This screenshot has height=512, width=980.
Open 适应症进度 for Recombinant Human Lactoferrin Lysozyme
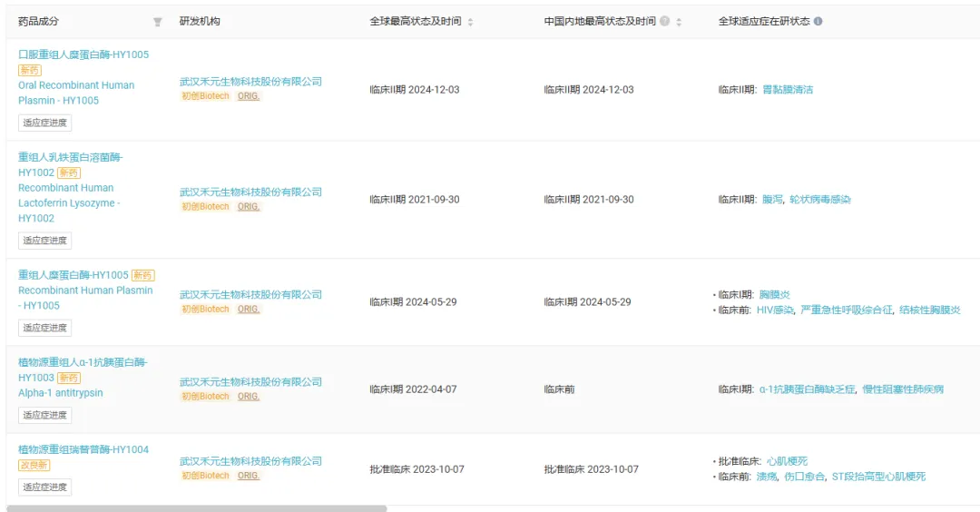pos(44,241)
